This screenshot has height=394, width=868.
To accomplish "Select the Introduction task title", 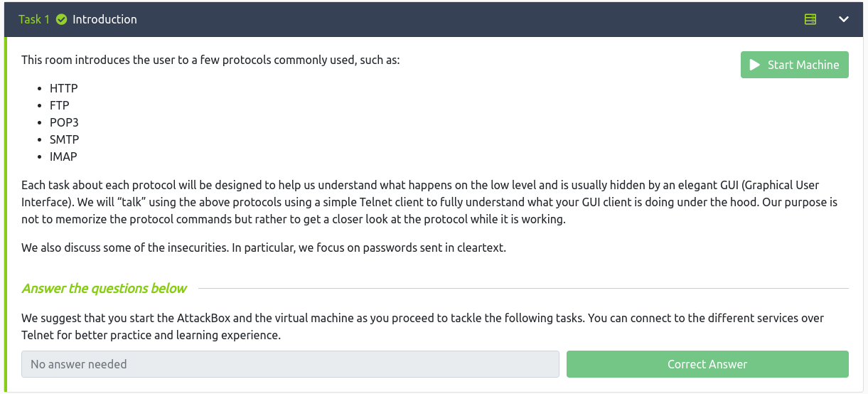I will coord(105,19).
